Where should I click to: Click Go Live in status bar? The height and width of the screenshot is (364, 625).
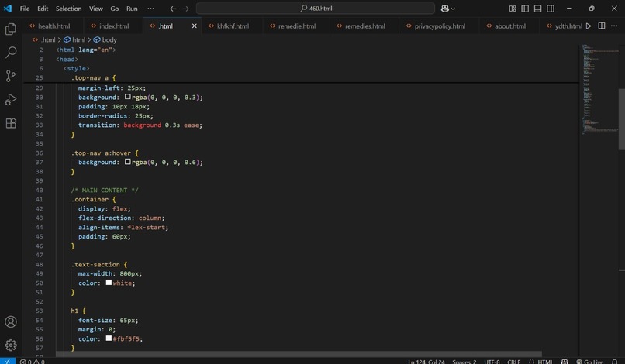589,361
